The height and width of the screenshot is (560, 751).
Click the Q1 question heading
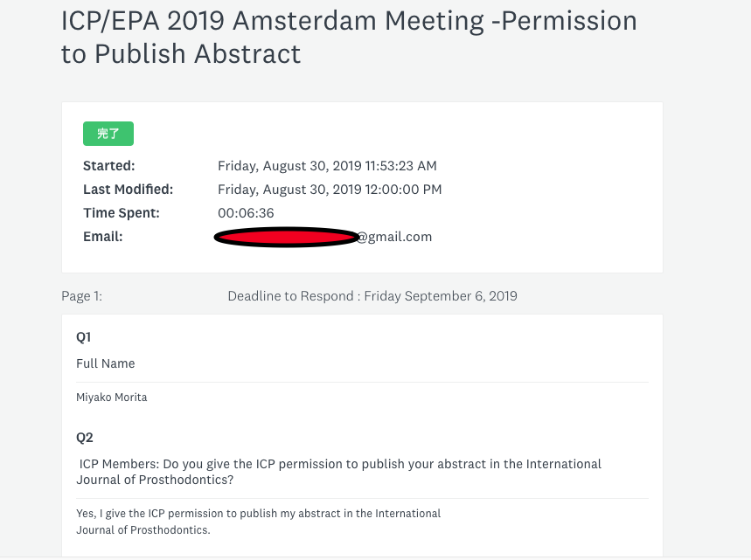point(84,337)
